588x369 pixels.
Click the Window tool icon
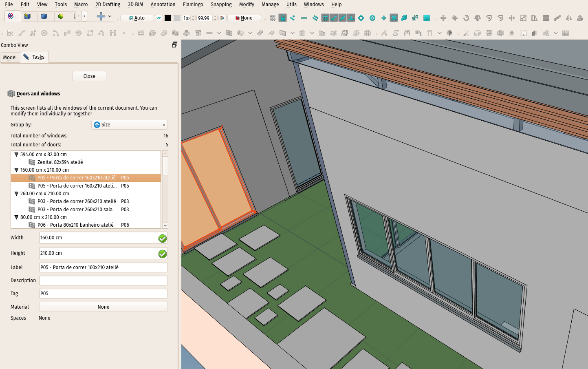[229, 33]
